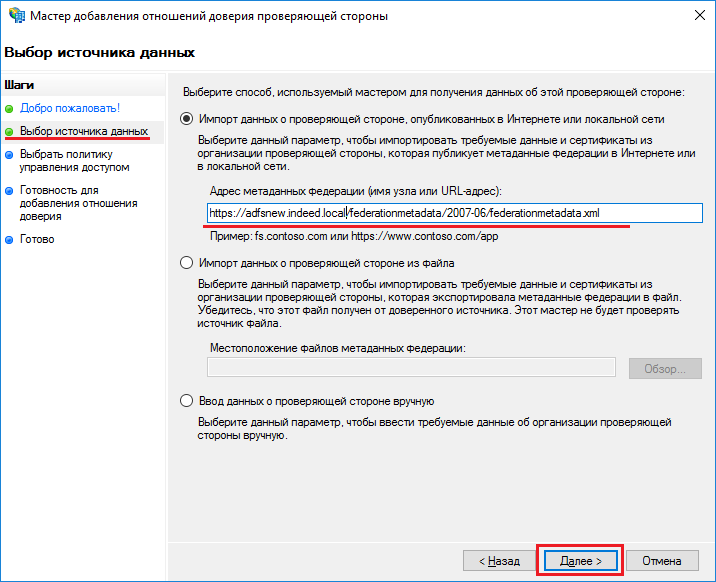This screenshot has width=716, height=582.
Task: Click blue bullet beside the Готово step
Action: coord(10,239)
